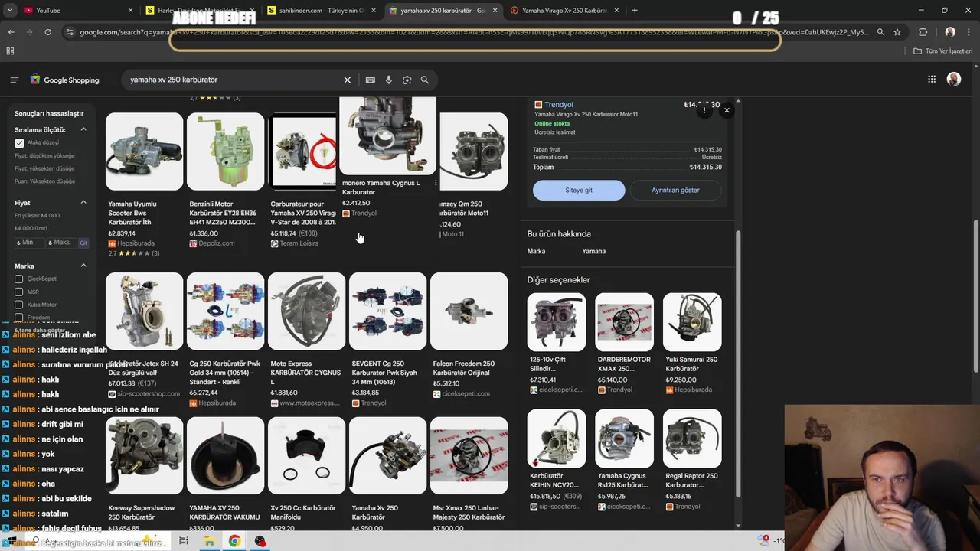Screen dimensions: 980x551
Task: Open zoom magnifier in address bar
Action: click(x=880, y=32)
